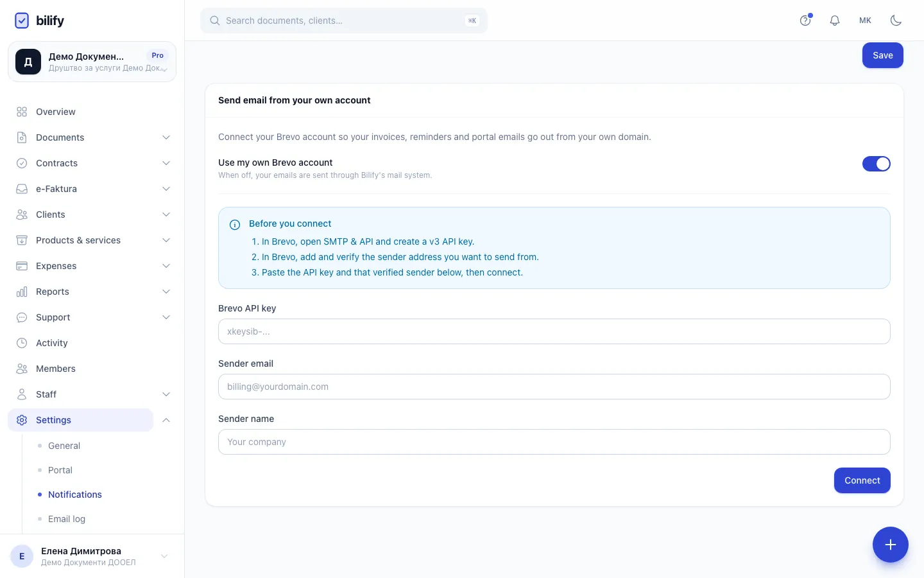
Task: Click the Overview grid icon
Action: [22, 112]
